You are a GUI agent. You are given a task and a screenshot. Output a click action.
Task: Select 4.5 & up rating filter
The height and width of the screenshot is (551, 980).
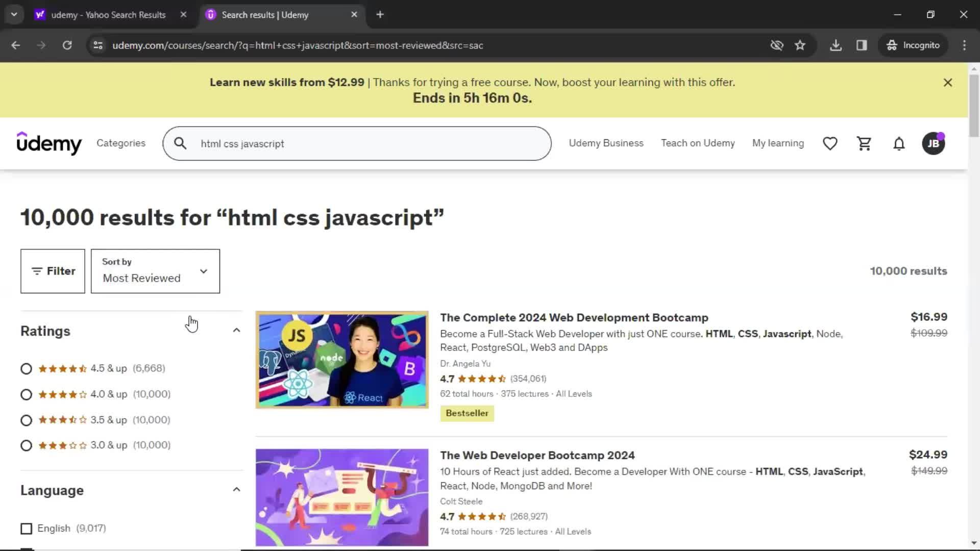[26, 369]
